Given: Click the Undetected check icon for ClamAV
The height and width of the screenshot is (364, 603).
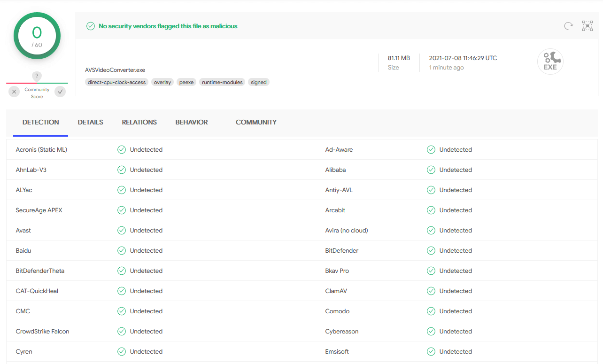Looking at the screenshot, I should click(431, 291).
